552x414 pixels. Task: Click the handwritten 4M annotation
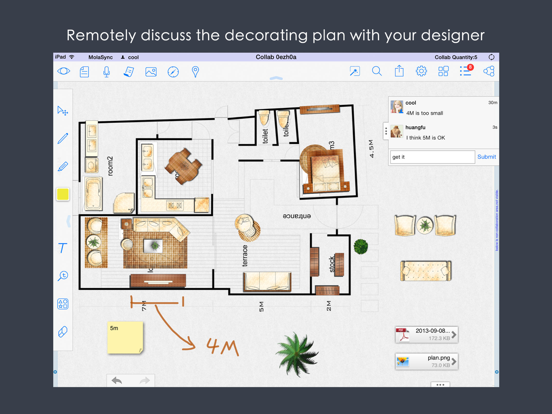[x=222, y=346]
